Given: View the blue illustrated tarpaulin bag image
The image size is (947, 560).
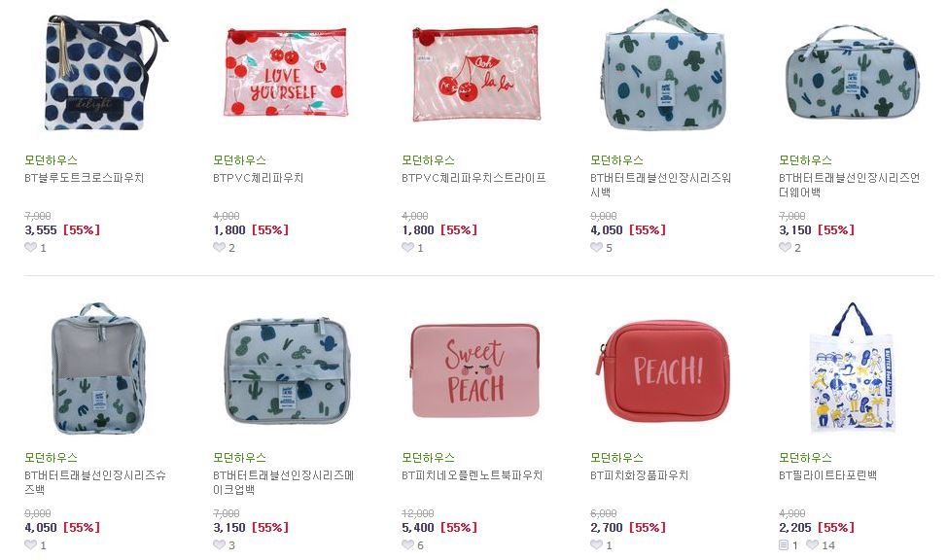Looking at the screenshot, I should pos(852,367).
